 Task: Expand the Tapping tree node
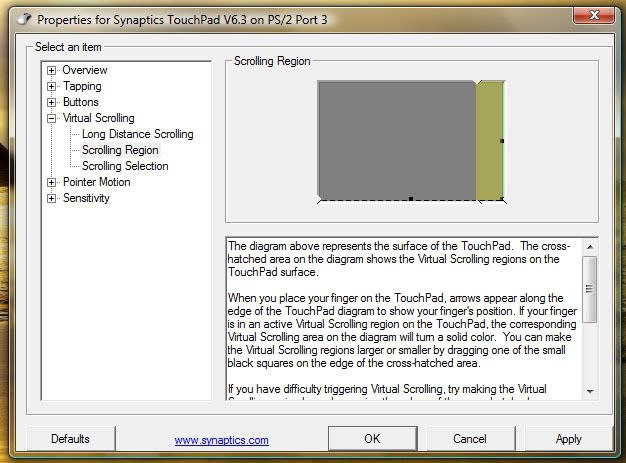click(x=51, y=87)
